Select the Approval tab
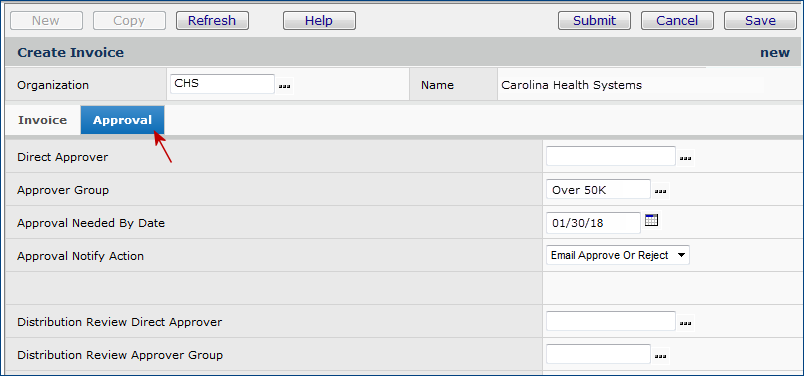The width and height of the screenshot is (804, 376). click(123, 120)
